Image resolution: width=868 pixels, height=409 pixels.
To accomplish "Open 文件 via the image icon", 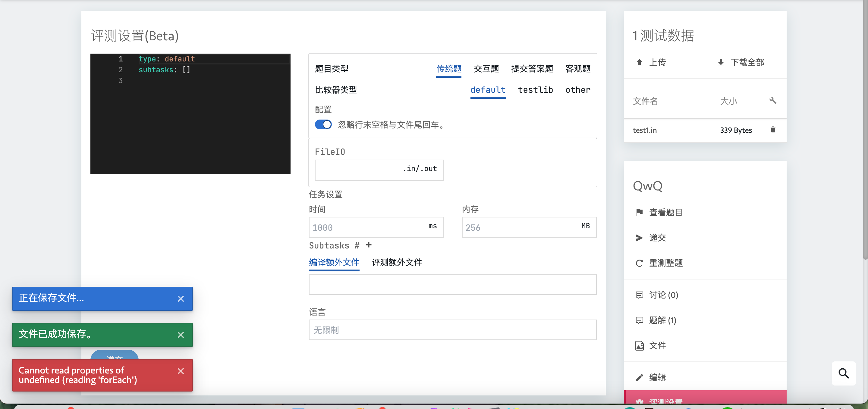I will [x=640, y=345].
